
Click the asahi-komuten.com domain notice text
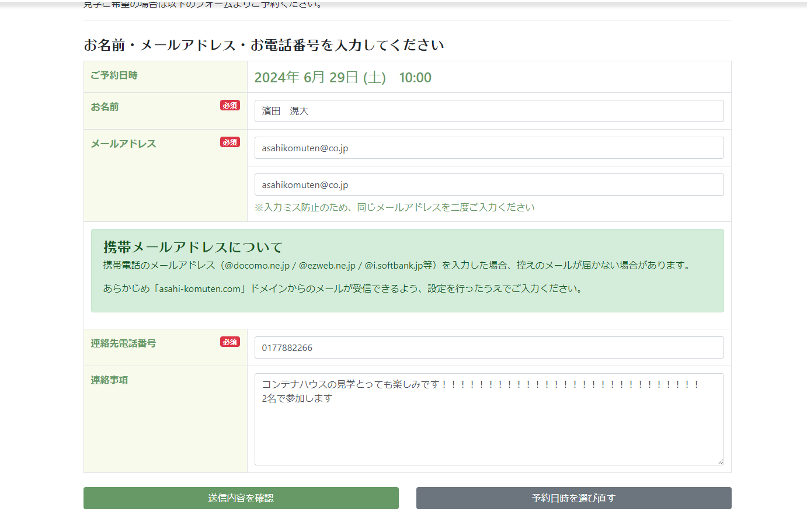click(342, 288)
